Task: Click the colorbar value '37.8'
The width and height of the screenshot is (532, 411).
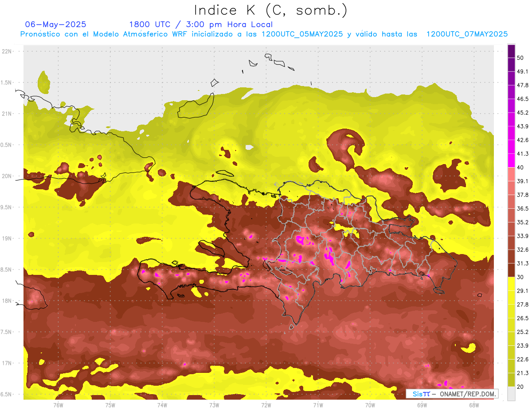Action: 522,195
